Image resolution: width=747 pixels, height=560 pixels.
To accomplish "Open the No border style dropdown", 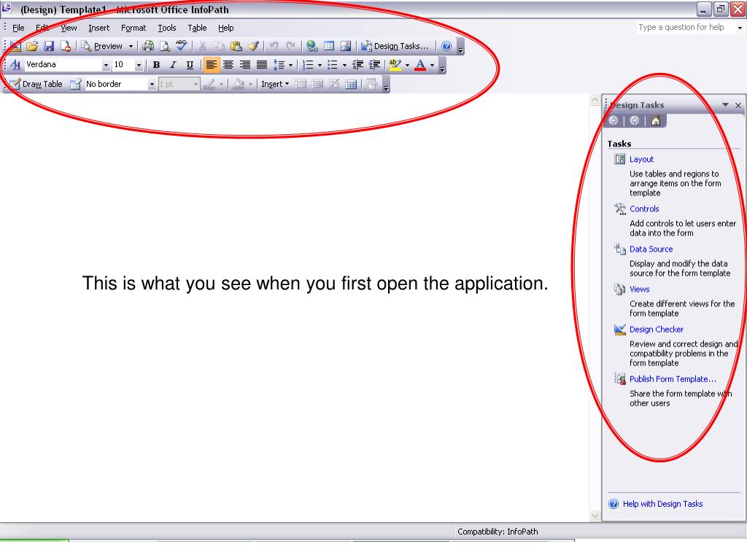I will [x=152, y=85].
